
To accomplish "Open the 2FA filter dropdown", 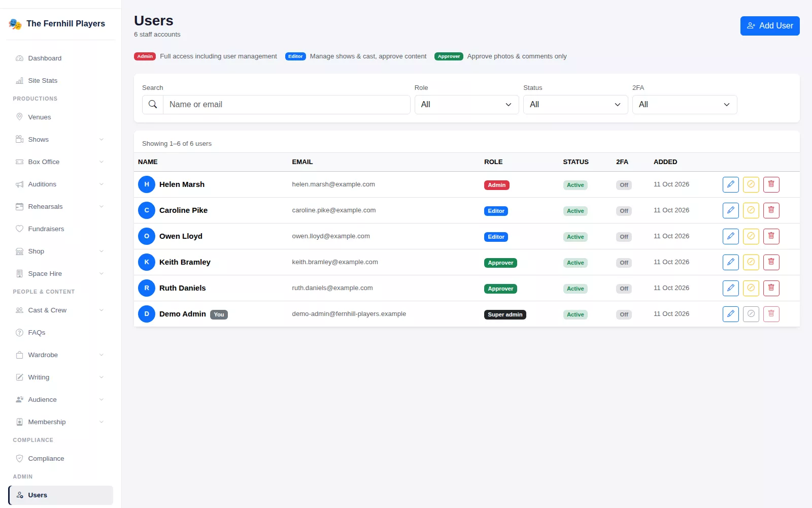I will [684, 105].
